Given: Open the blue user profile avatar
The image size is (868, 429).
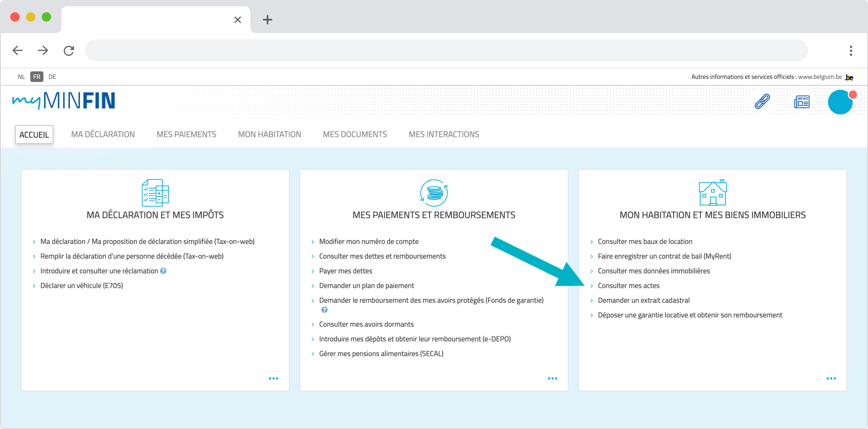Looking at the screenshot, I should [x=840, y=102].
